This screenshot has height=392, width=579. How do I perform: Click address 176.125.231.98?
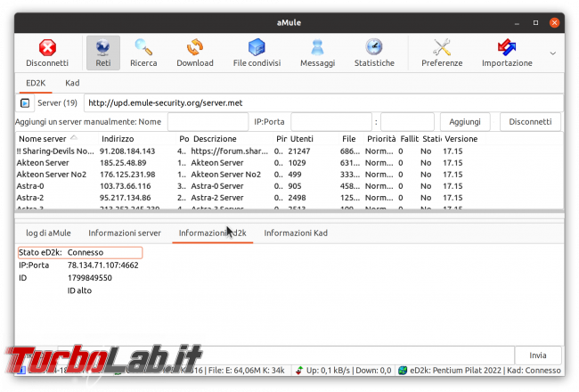point(127,175)
